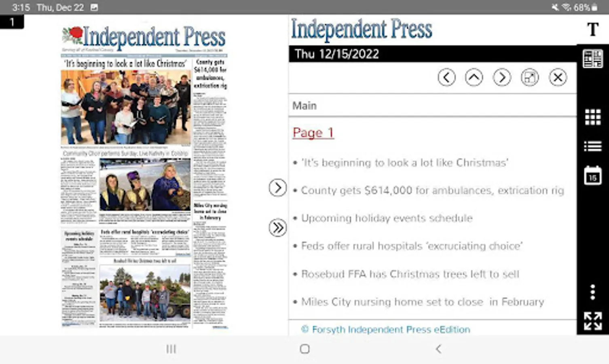Advance to next page with single chevron
Screen dimensions: 609x364
277,188
